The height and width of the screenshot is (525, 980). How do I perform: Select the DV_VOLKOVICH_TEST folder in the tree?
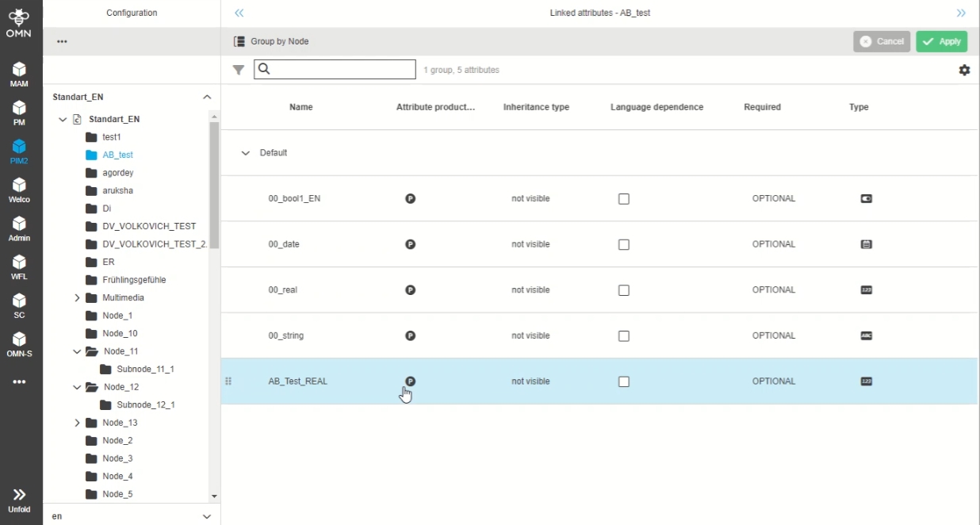pyautogui.click(x=148, y=227)
